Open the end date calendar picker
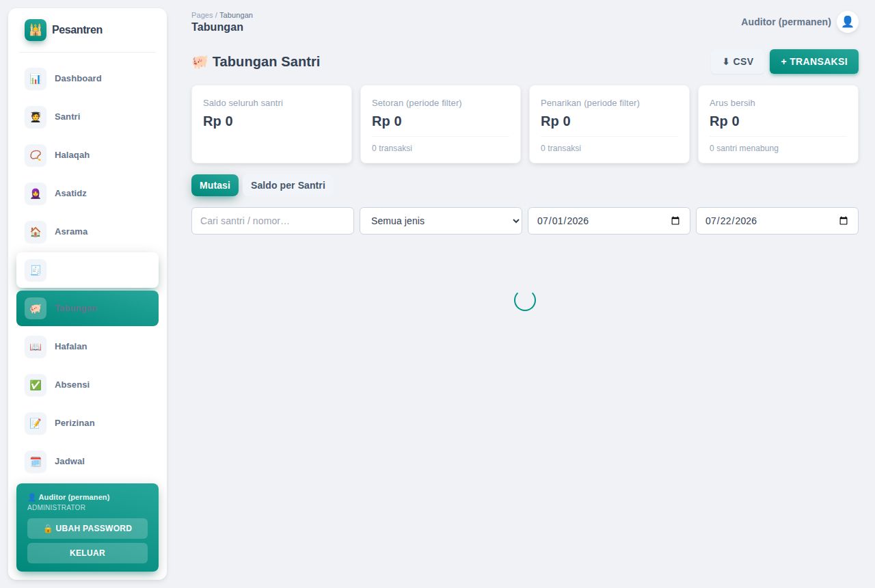 click(x=844, y=221)
